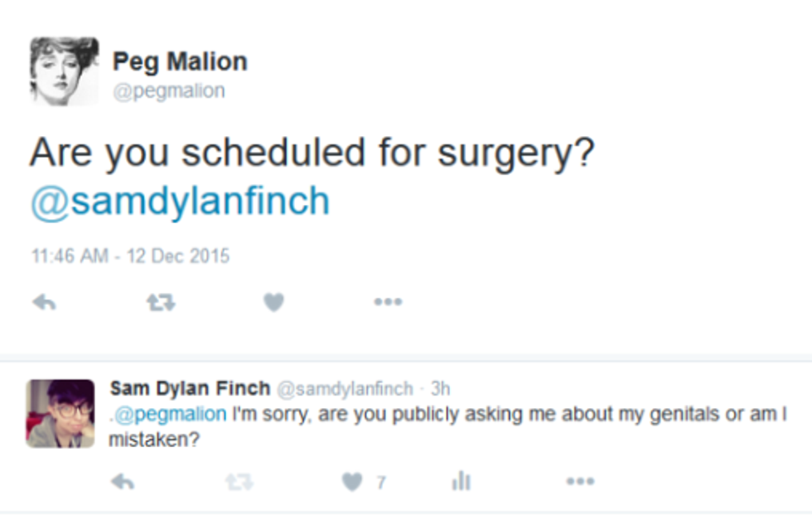Reply to Sam Dylan Finch's tweet
The width and height of the screenshot is (812, 520).
[122, 482]
